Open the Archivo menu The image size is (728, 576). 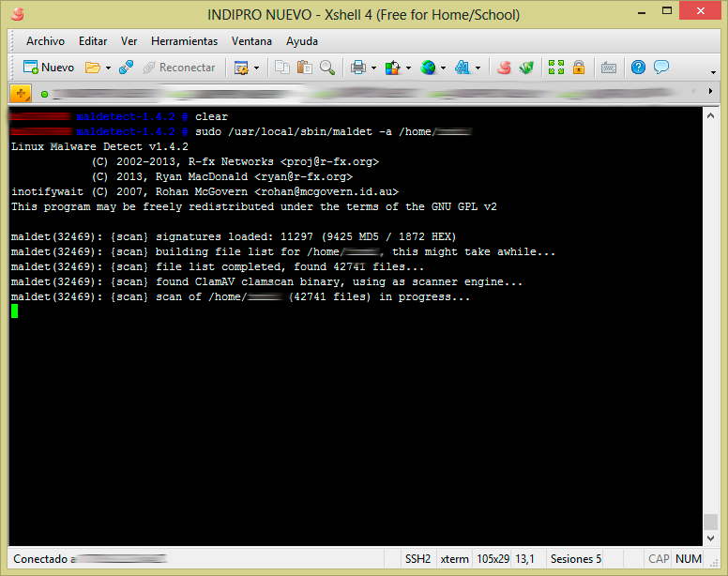click(45, 41)
